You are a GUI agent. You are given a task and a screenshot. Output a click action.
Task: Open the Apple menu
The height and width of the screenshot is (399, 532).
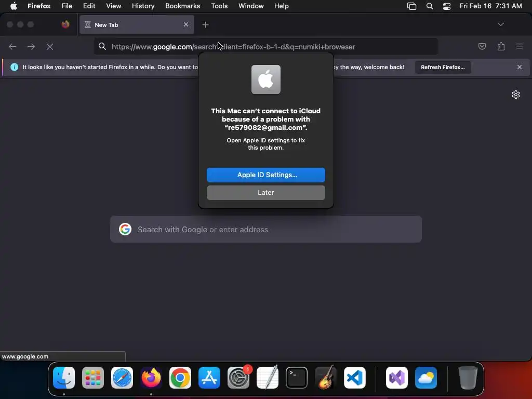pyautogui.click(x=14, y=6)
